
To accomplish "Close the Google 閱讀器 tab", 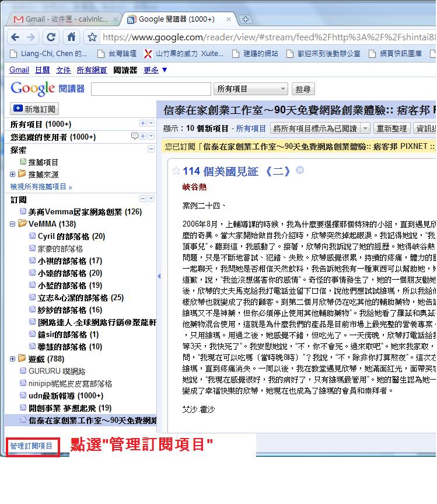I will [x=228, y=19].
